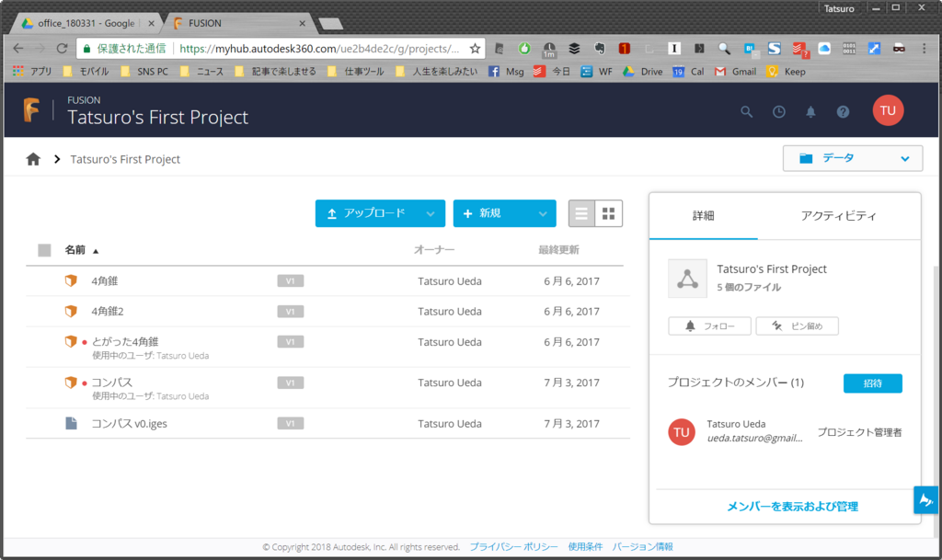Open the SNS PC bookmark folder
This screenshot has height=560, width=942.
point(144,72)
